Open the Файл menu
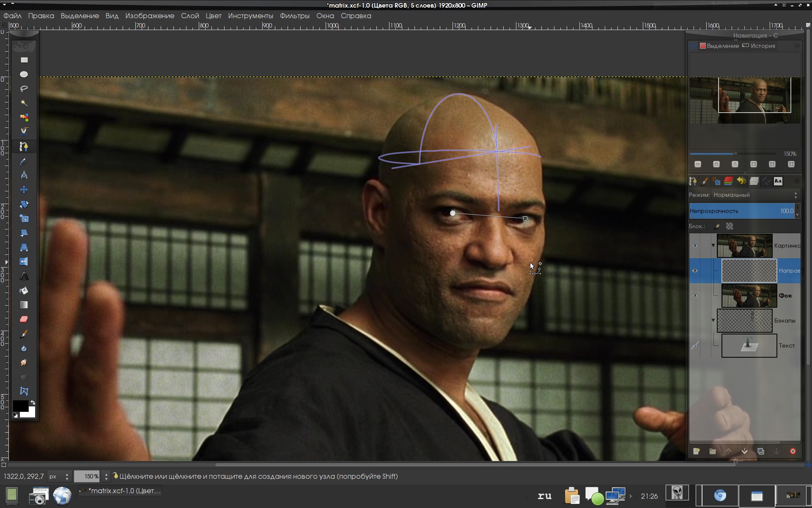 coord(13,16)
